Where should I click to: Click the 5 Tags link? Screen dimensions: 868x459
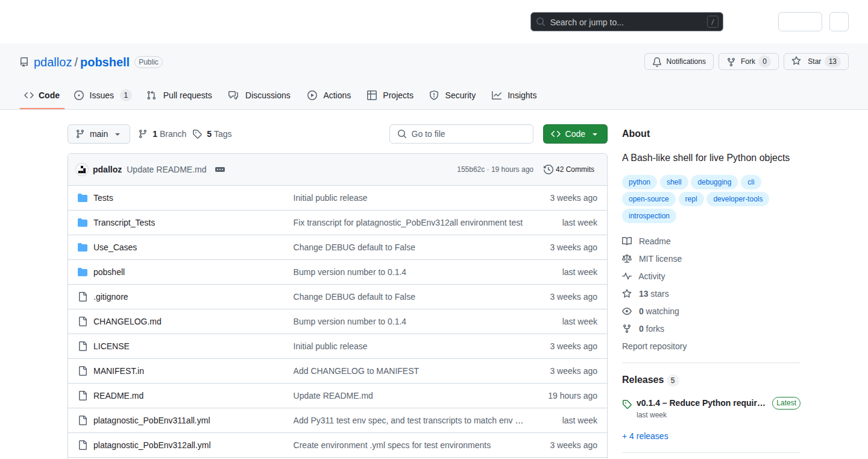tap(212, 134)
